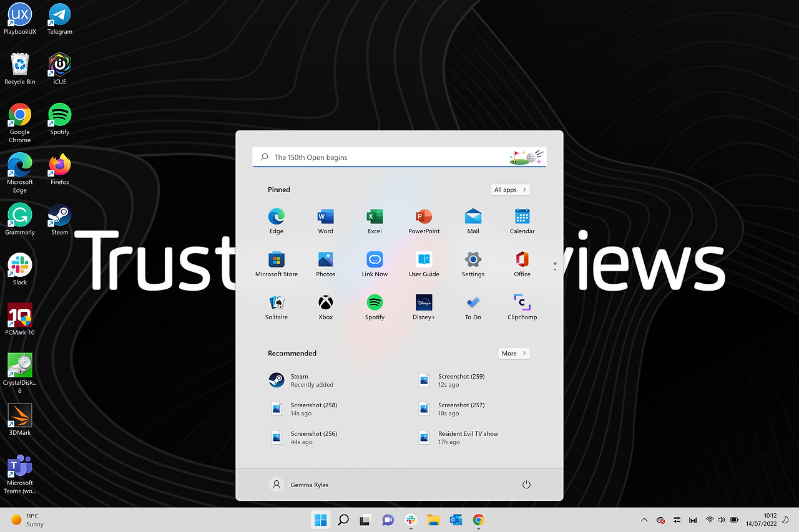The width and height of the screenshot is (799, 532).
Task: Open Edge from pinned apps
Action: 277,221
